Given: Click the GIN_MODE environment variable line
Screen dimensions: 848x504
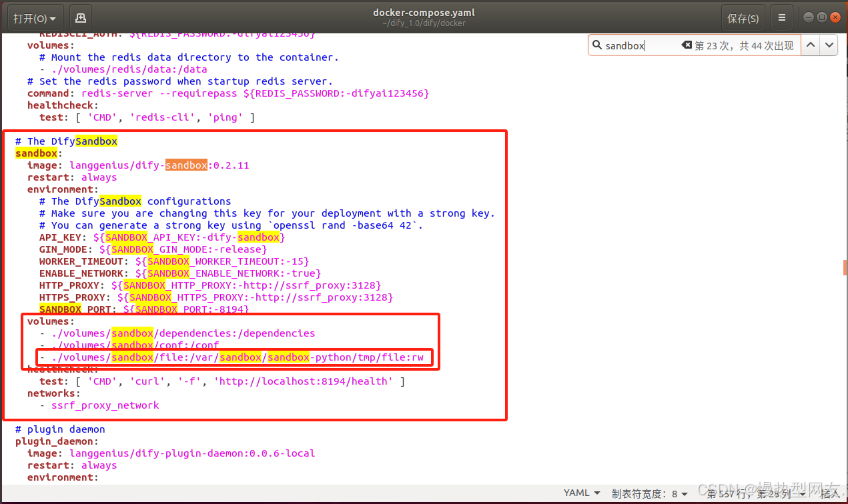Looking at the screenshot, I should coord(153,249).
